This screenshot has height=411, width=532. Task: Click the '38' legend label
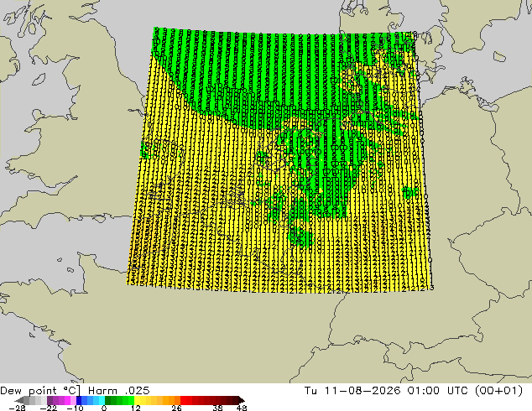click(218, 408)
